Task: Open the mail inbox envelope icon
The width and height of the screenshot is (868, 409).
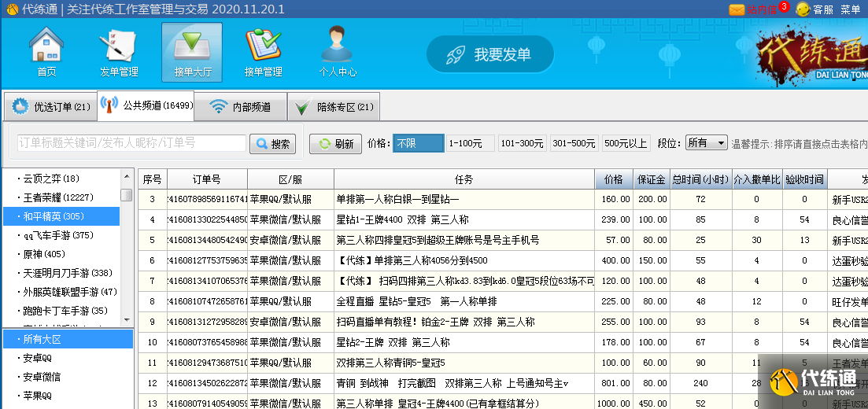Action: 737,9
